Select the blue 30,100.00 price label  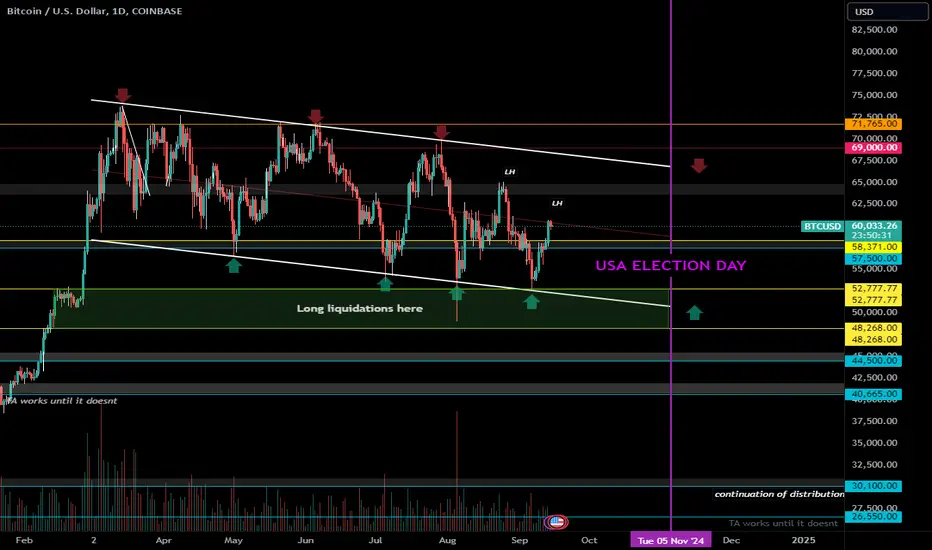(873, 486)
